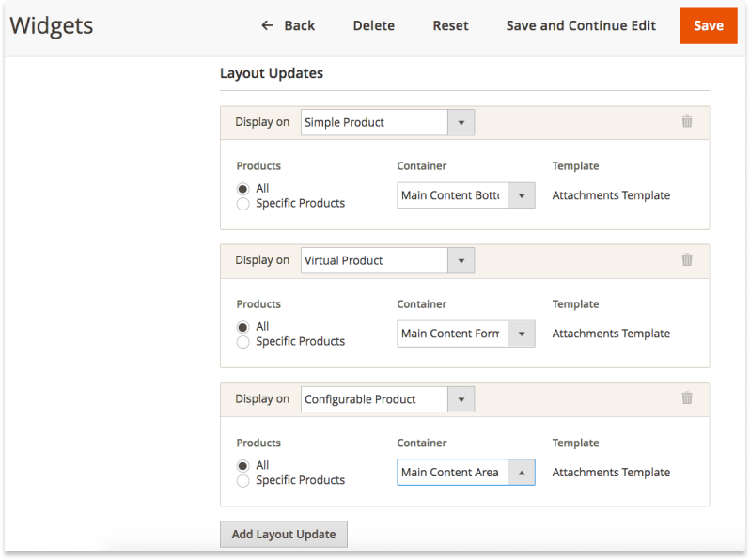Choose Specific Products for Configurable Product

pos(243,481)
